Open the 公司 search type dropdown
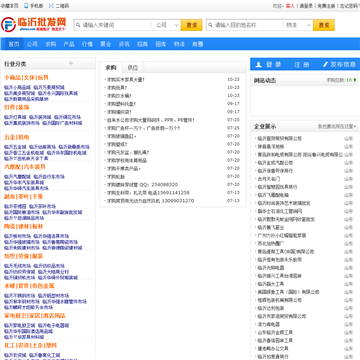 pos(166,25)
